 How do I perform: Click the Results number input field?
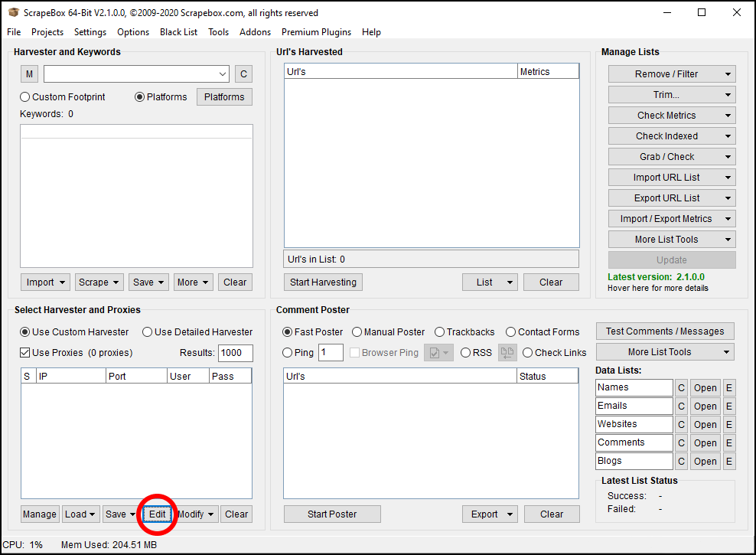pos(240,353)
